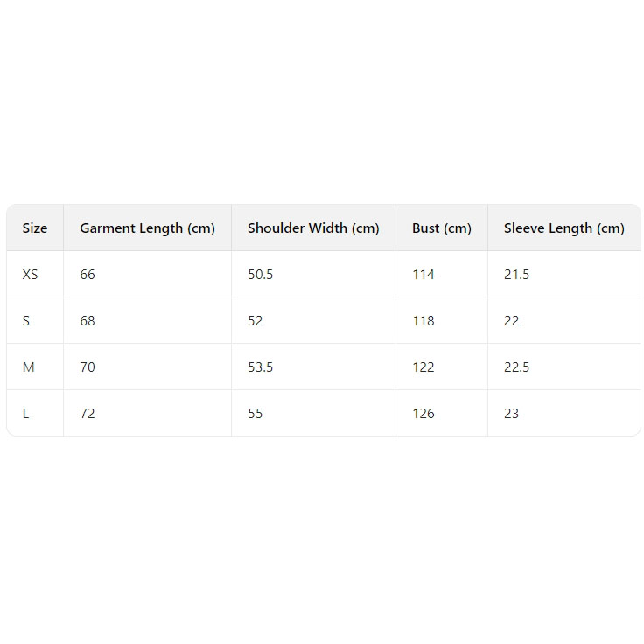
Task: Select garment length value 70
Action: tap(87, 367)
